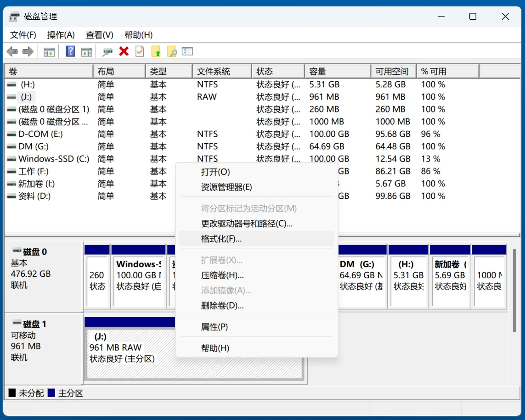The image size is (525, 420).
Task: Click the properties checkmark document icon
Action: point(140,51)
